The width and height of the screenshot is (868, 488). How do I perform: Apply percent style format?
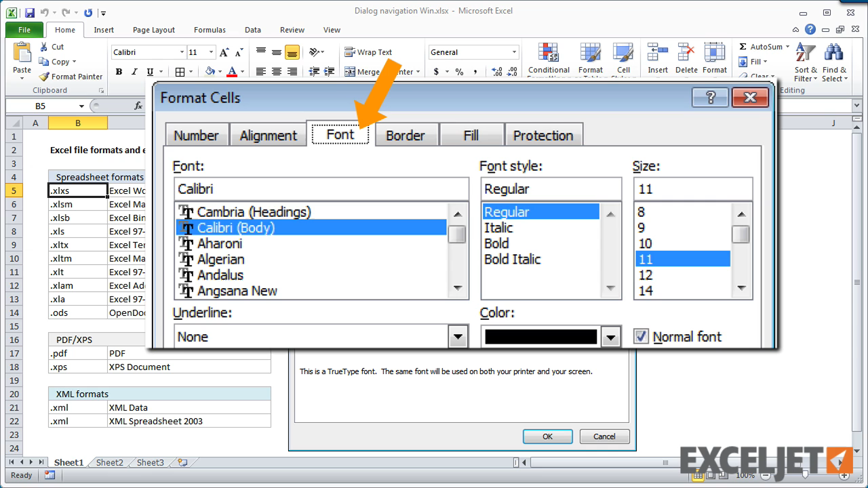pyautogui.click(x=459, y=72)
